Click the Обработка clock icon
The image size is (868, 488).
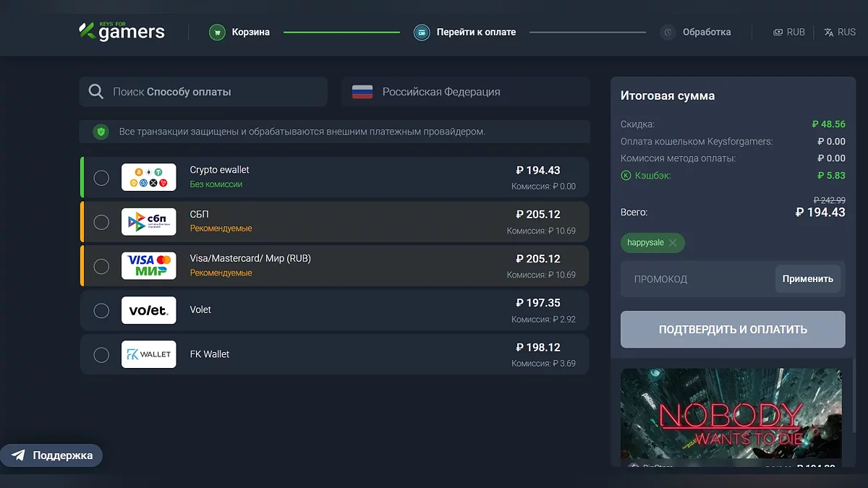coord(668,33)
